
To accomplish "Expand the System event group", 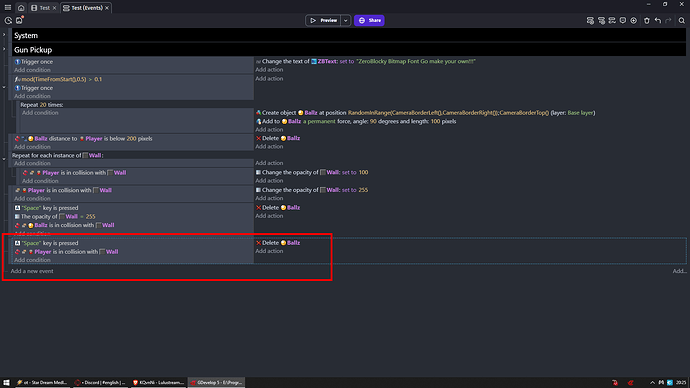I will click(x=4, y=35).
